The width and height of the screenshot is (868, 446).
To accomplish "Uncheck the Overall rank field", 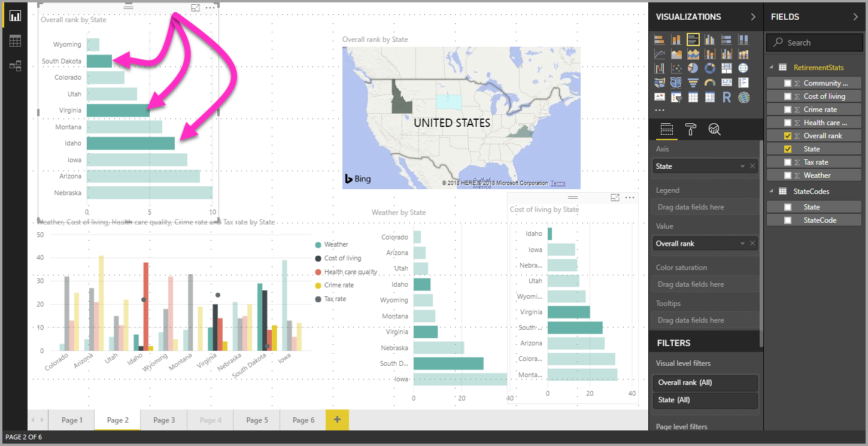I will (788, 136).
